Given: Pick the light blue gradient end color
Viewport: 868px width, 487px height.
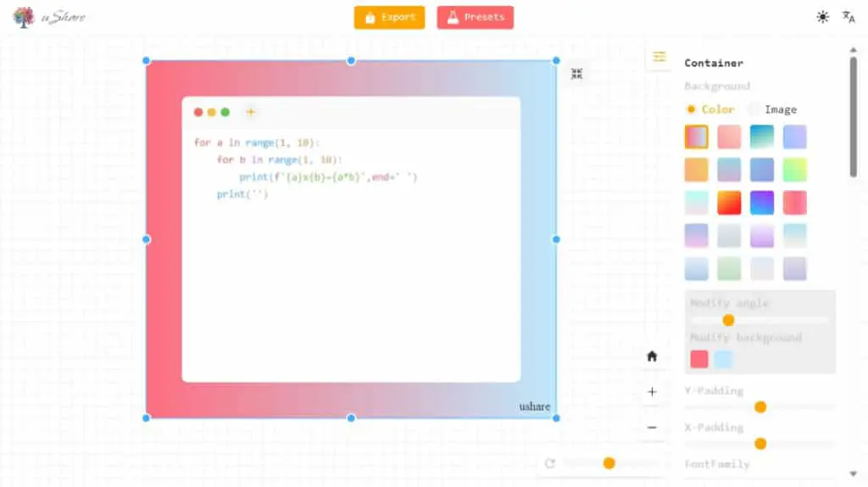Looking at the screenshot, I should pyautogui.click(x=723, y=359).
